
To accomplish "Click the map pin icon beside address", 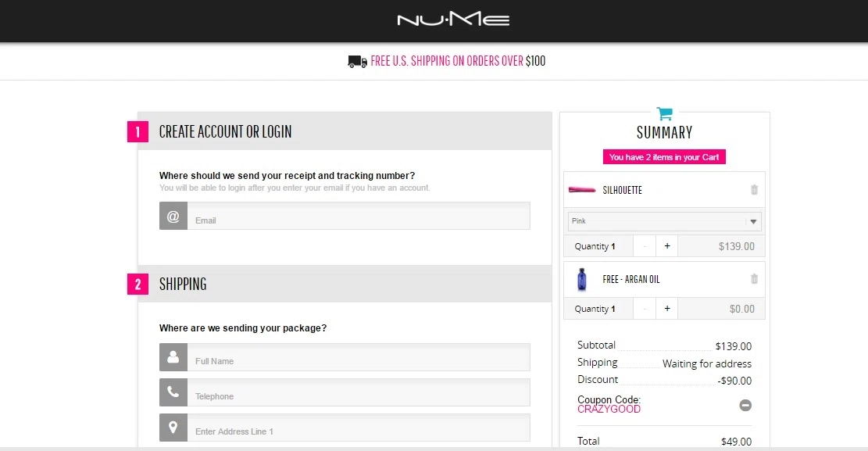I will [x=173, y=428].
